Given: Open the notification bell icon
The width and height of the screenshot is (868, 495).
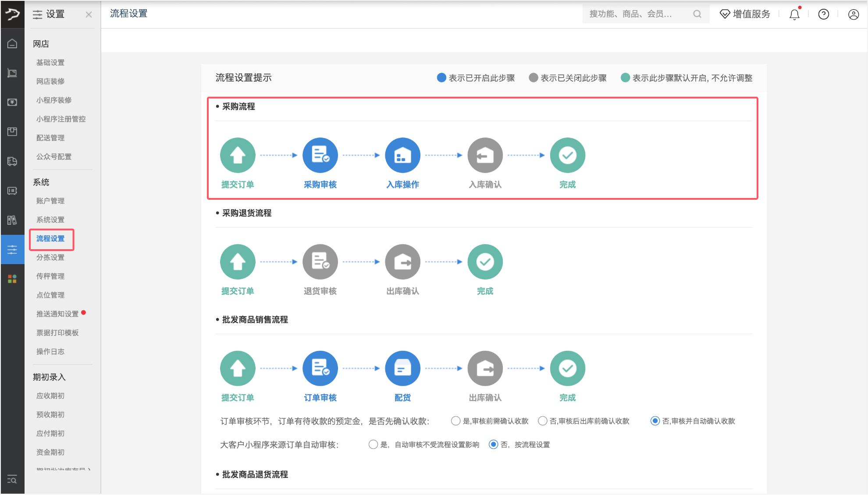Looking at the screenshot, I should [x=794, y=14].
